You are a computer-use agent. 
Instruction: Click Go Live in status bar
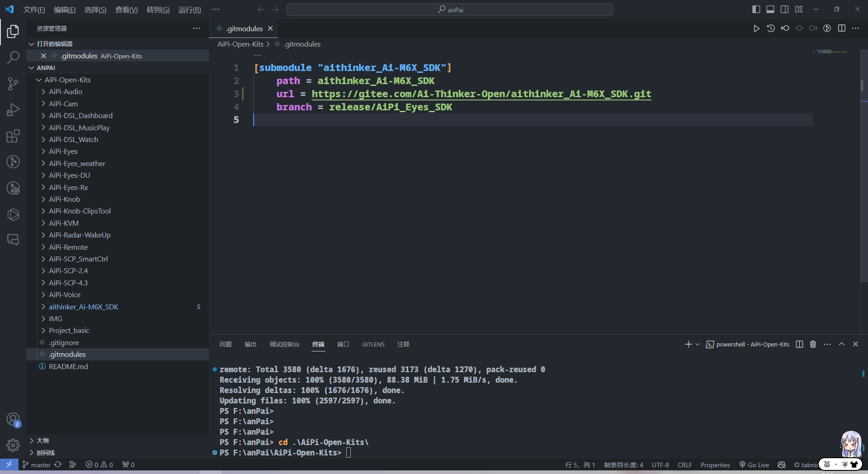coord(754,465)
